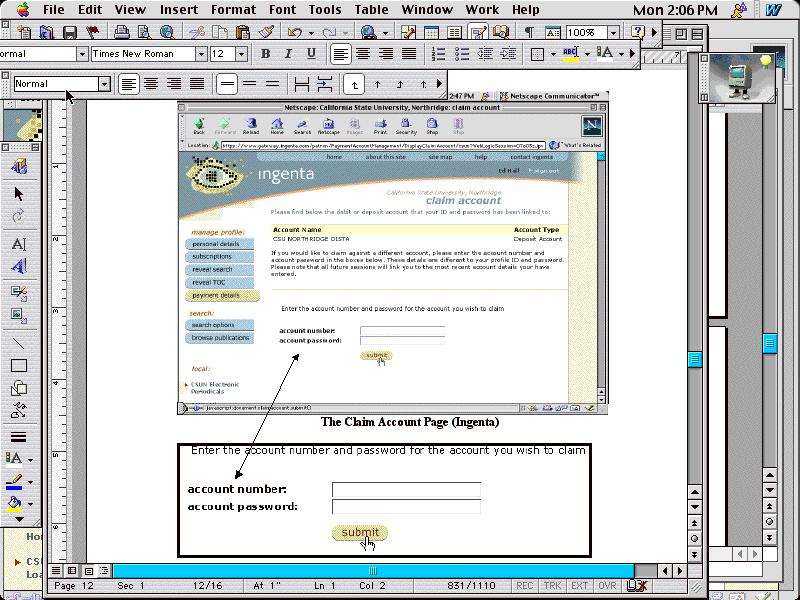Screen dimensions: 800x600
Task: Select the Line drawing tool
Action: [19, 343]
